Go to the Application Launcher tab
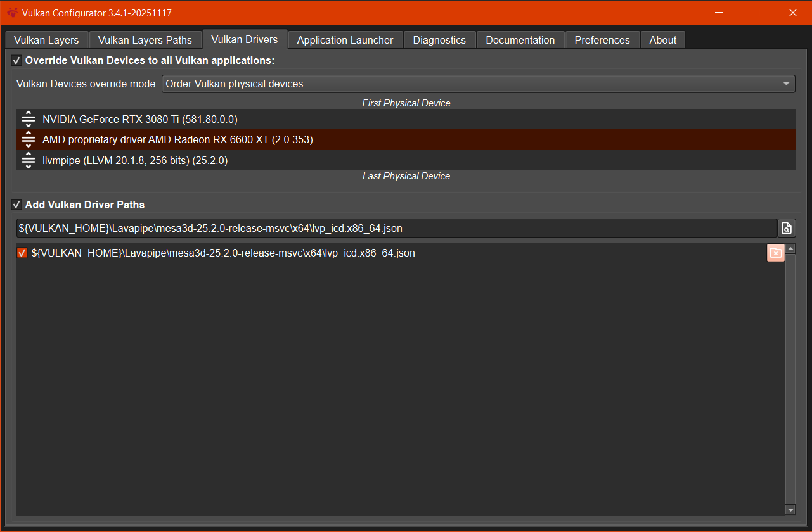Screen dimensions: 812x532 click(x=345, y=40)
